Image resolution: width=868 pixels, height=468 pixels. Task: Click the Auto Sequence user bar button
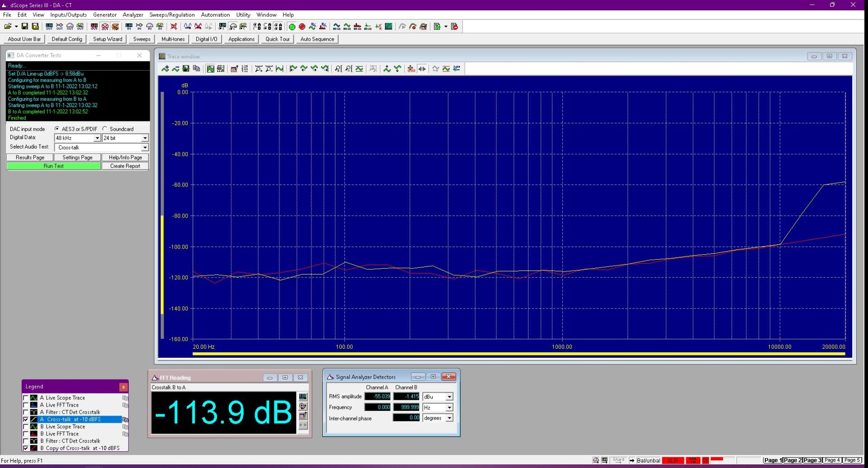[317, 39]
